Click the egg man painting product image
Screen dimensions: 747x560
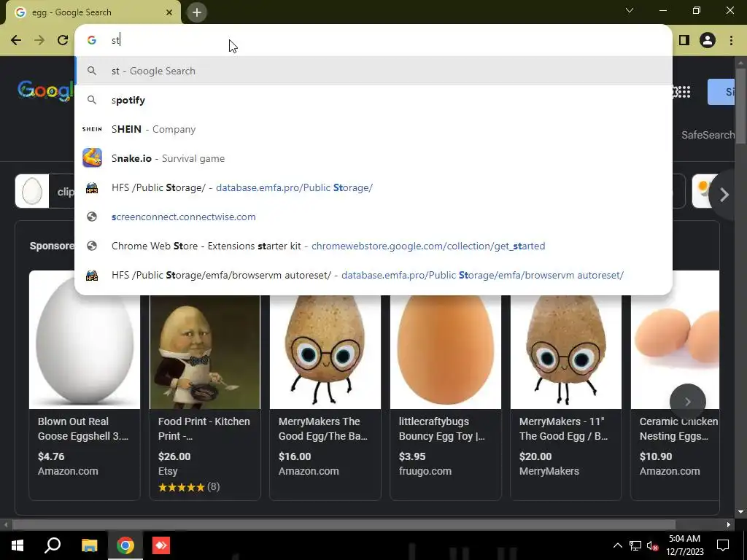(205, 351)
